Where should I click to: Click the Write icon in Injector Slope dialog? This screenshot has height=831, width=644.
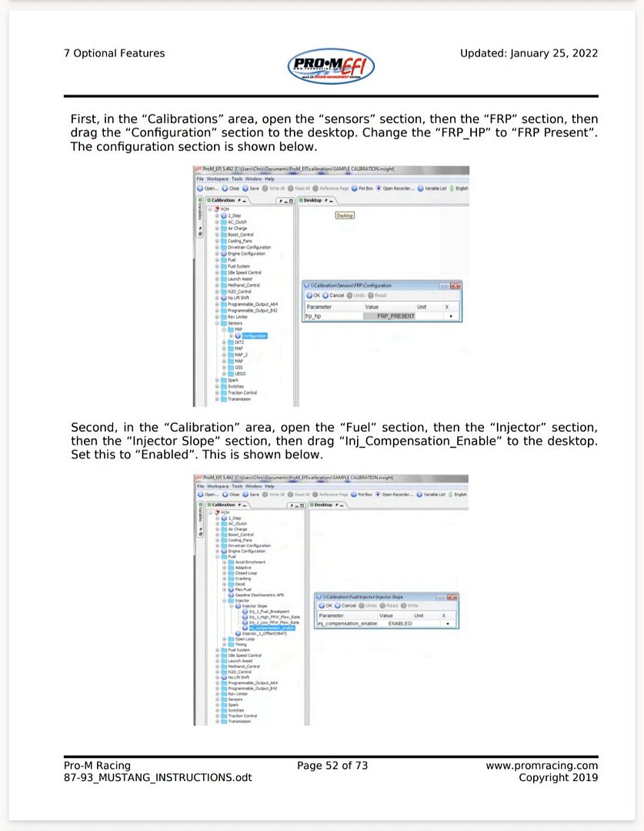pyautogui.click(x=404, y=606)
